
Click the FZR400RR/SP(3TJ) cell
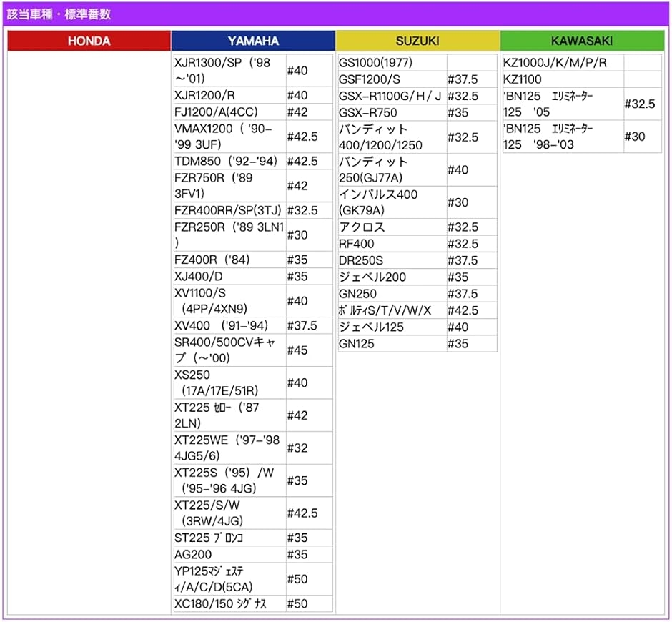click(229, 210)
